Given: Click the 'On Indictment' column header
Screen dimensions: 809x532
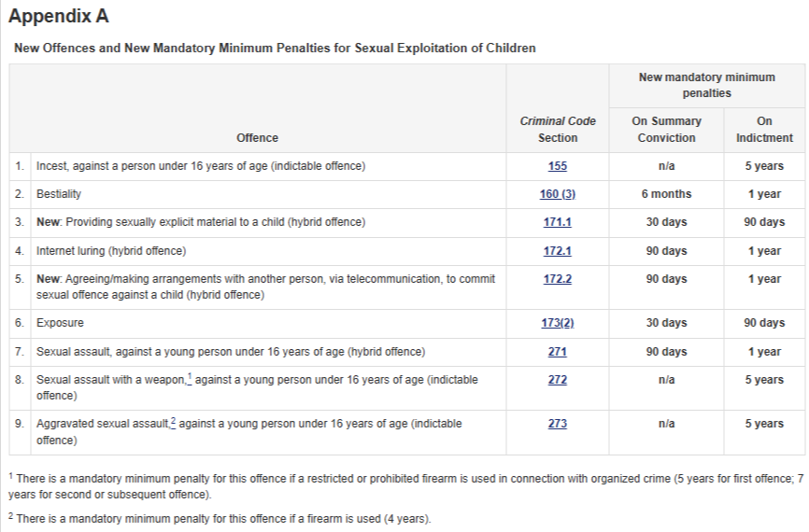Looking at the screenshot, I should (x=764, y=130).
